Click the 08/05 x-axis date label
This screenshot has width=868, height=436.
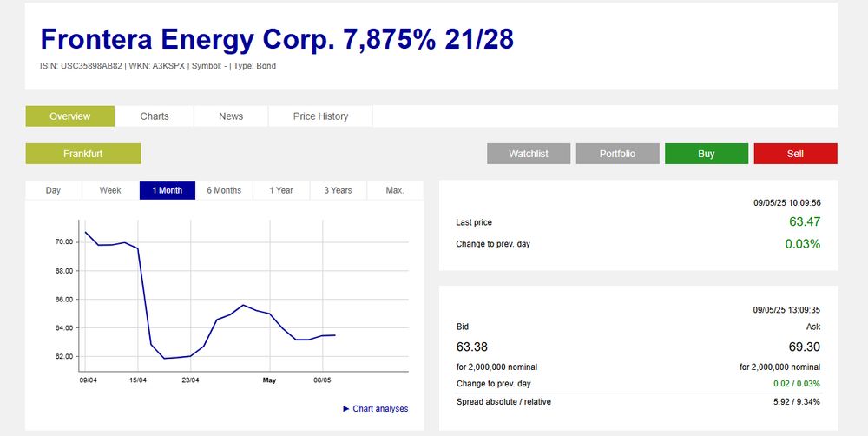click(x=323, y=380)
